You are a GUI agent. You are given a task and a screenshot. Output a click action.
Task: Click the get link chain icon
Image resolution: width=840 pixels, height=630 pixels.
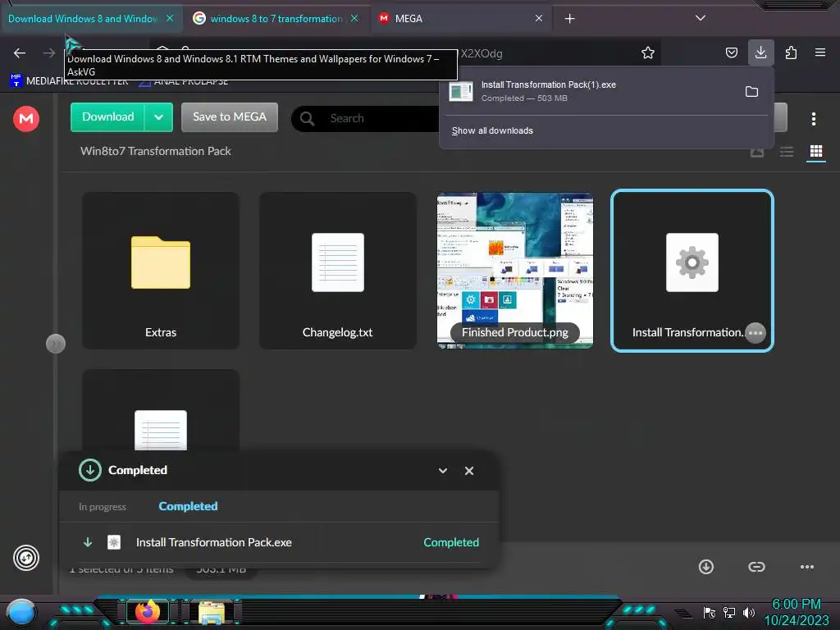tap(756, 567)
